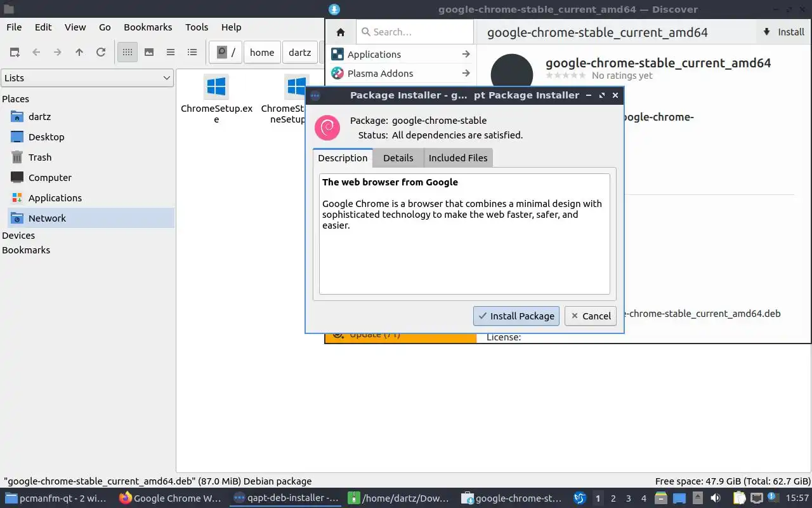Image resolution: width=812 pixels, height=508 pixels.
Task: Click the package description text area
Action: tap(464, 234)
